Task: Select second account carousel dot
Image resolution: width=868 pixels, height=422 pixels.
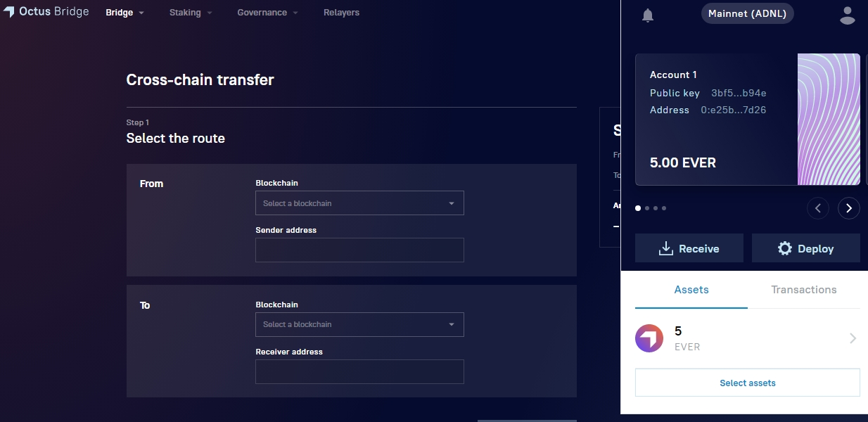Action: point(647,208)
